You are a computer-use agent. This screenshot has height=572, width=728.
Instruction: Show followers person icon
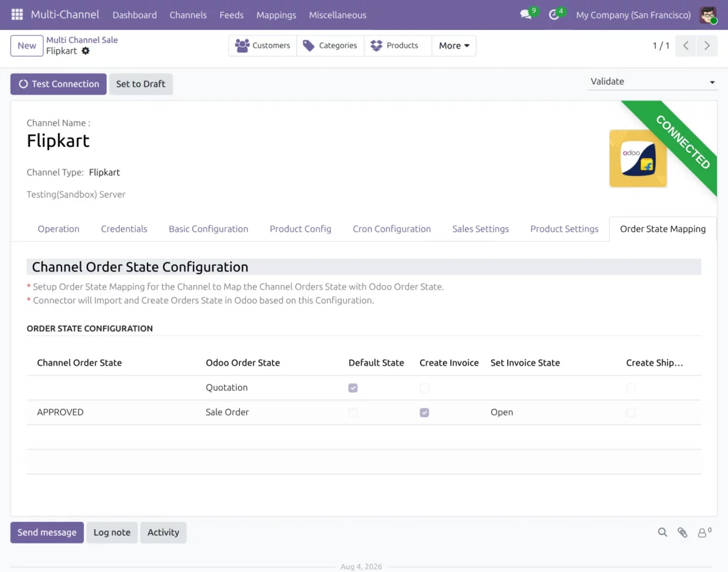(x=704, y=533)
